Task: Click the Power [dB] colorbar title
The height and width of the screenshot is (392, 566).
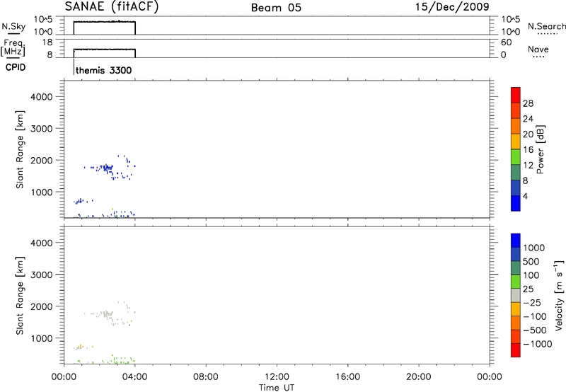Action: click(x=541, y=149)
